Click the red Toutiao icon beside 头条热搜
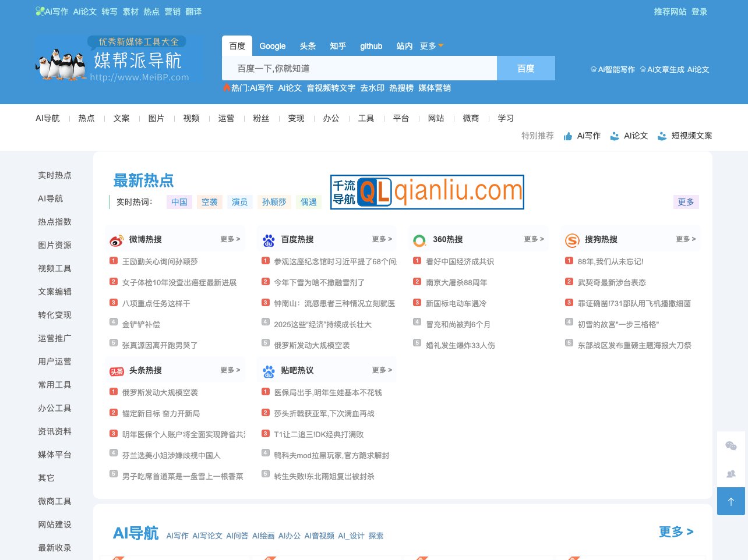 [x=117, y=370]
